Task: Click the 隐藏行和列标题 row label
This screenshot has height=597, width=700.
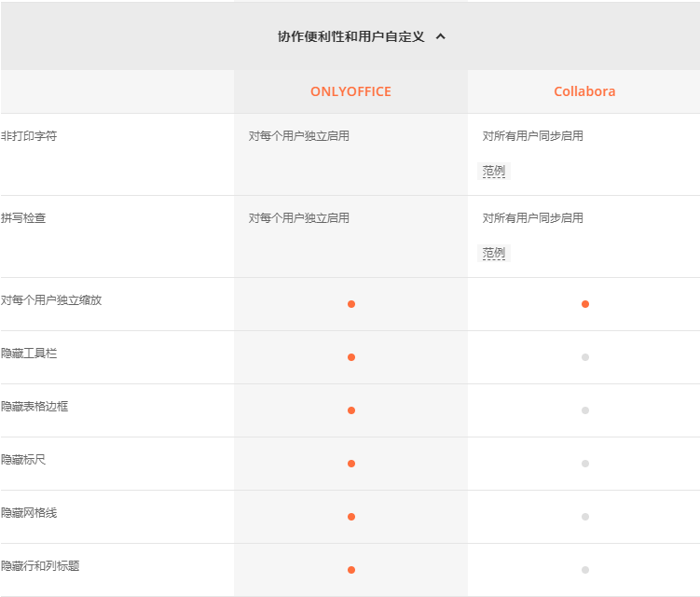Action: (x=40, y=565)
